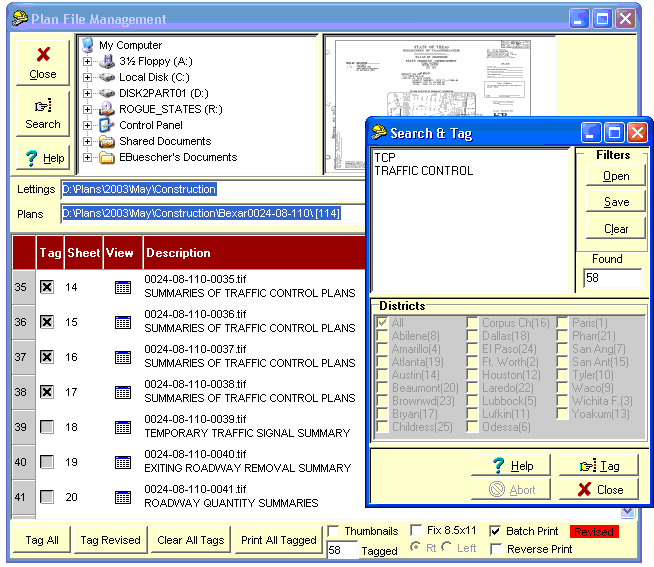Select the ROGUE_STATES (R:) drive icon

click(x=107, y=109)
